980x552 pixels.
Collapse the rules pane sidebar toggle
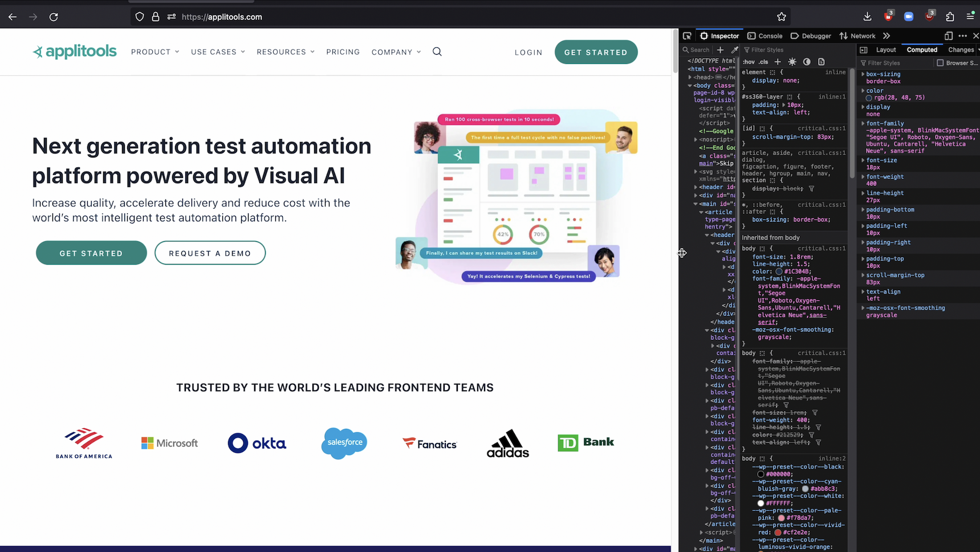point(864,50)
